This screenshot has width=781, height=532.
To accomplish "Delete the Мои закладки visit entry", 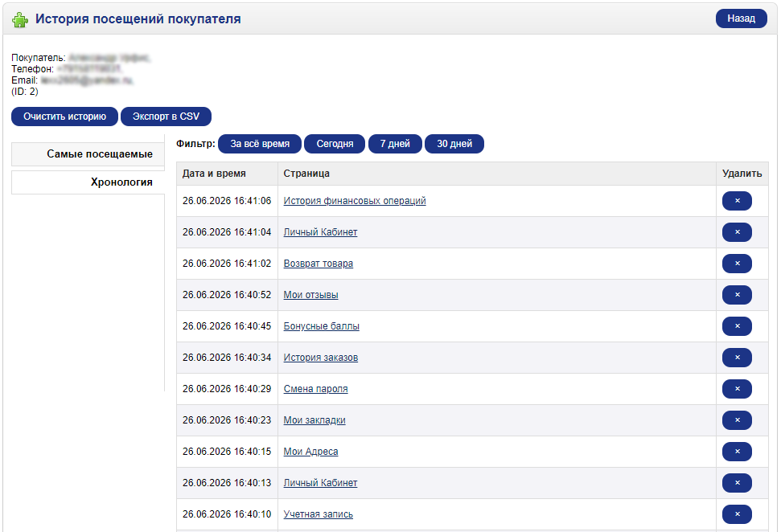I will 737,420.
